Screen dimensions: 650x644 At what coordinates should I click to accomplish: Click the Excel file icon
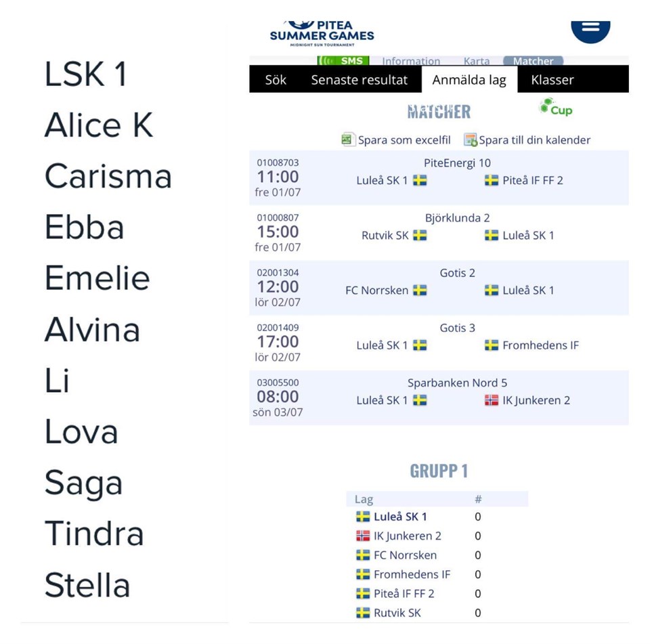pyautogui.click(x=347, y=139)
